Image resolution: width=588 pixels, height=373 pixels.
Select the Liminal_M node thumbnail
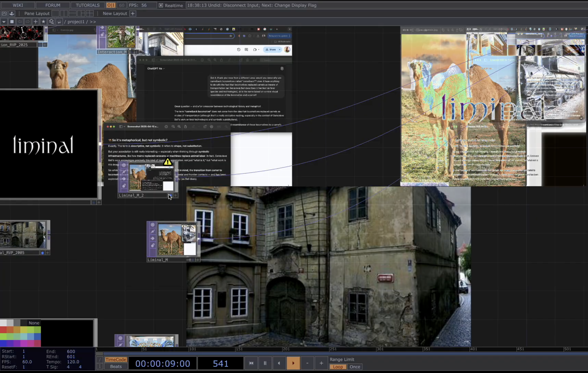177,239
